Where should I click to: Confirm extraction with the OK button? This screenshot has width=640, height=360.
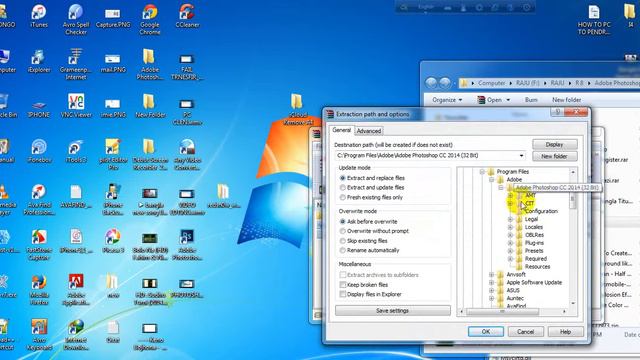485,332
